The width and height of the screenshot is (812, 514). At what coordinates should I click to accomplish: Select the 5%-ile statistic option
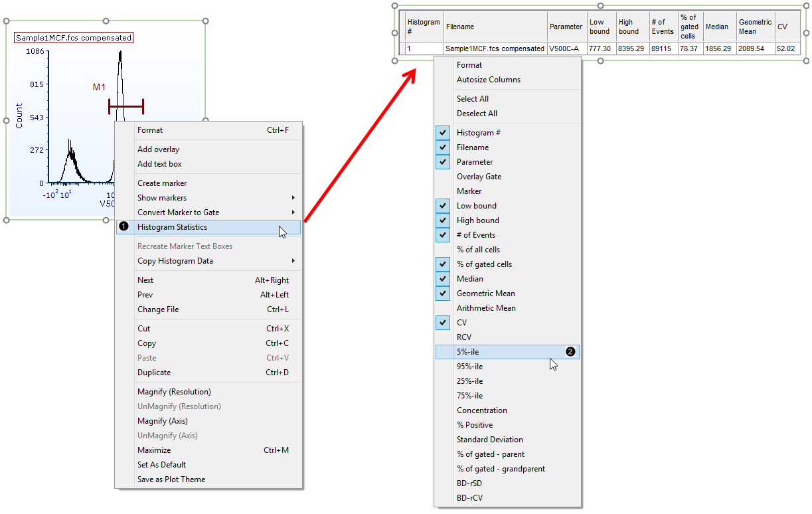[467, 352]
